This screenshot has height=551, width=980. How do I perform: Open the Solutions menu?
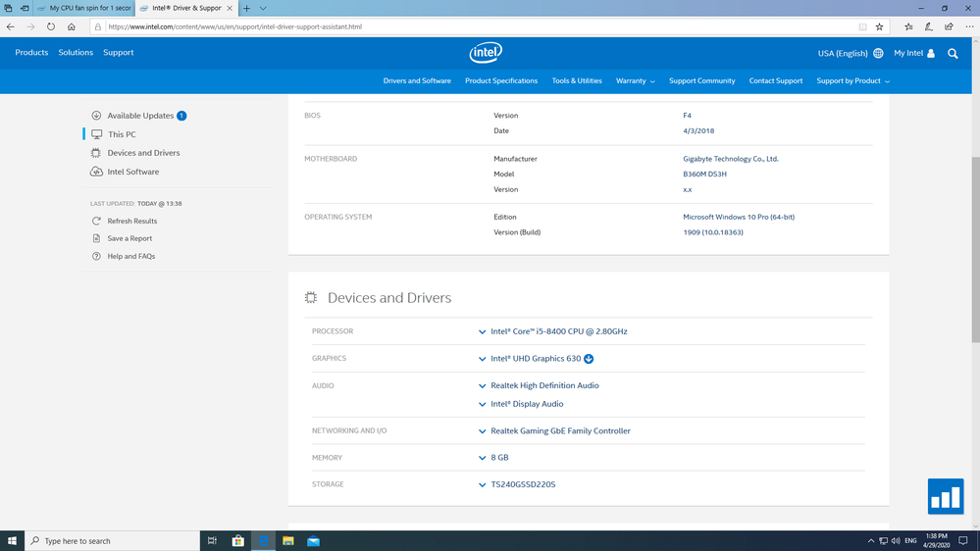click(x=76, y=53)
